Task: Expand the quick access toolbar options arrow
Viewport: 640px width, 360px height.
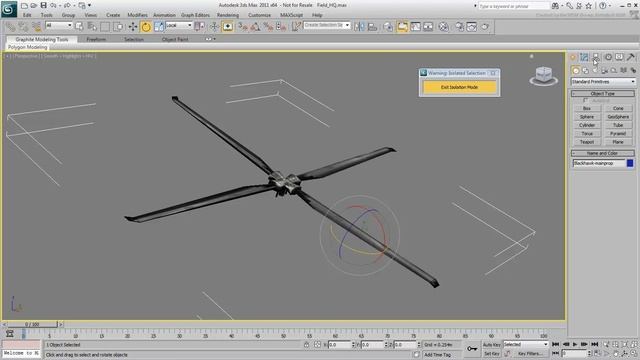Action: 89,5
